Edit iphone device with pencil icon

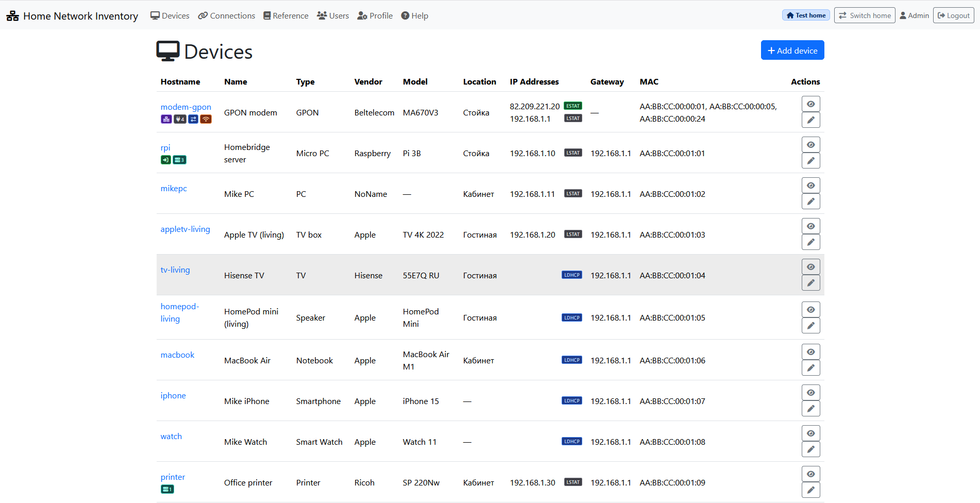(811, 409)
